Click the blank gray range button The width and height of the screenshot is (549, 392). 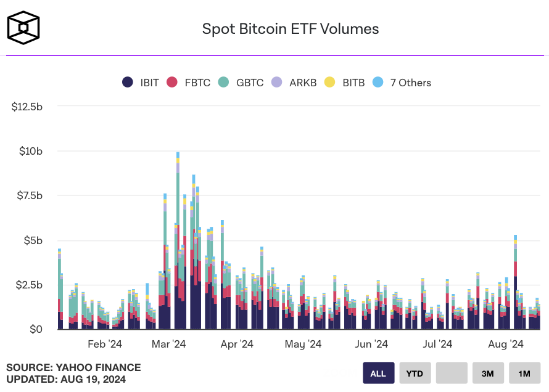click(452, 373)
